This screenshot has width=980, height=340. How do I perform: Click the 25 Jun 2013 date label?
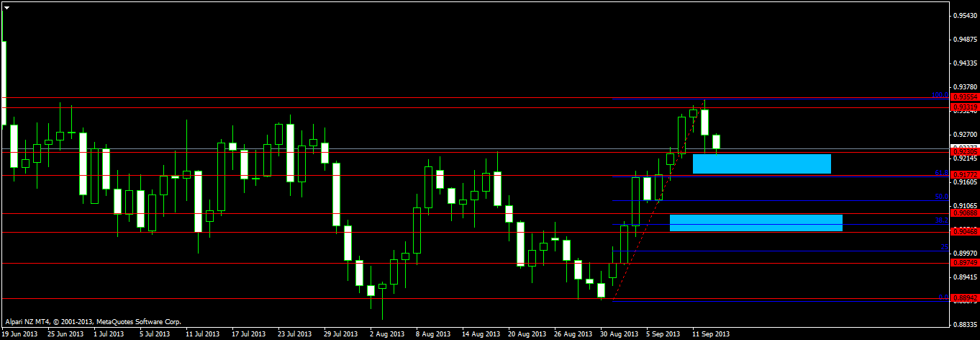pyautogui.click(x=65, y=334)
